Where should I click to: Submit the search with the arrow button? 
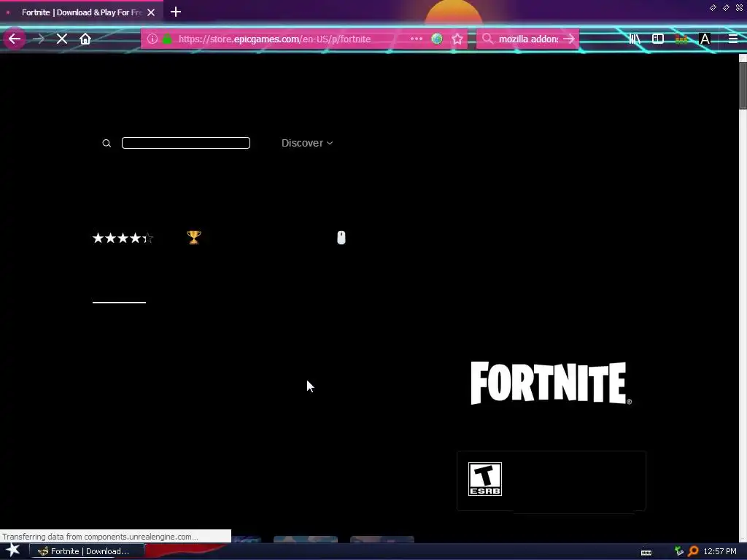coord(569,39)
